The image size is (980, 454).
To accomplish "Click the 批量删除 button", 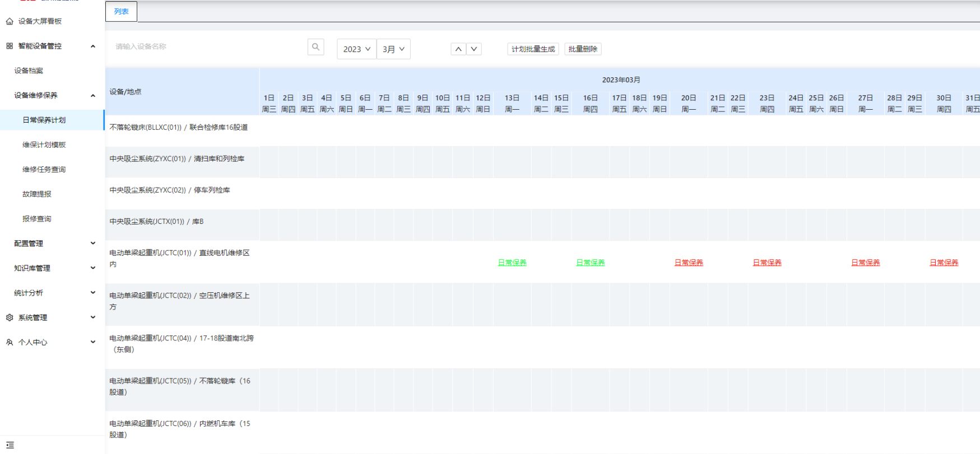I will (583, 49).
